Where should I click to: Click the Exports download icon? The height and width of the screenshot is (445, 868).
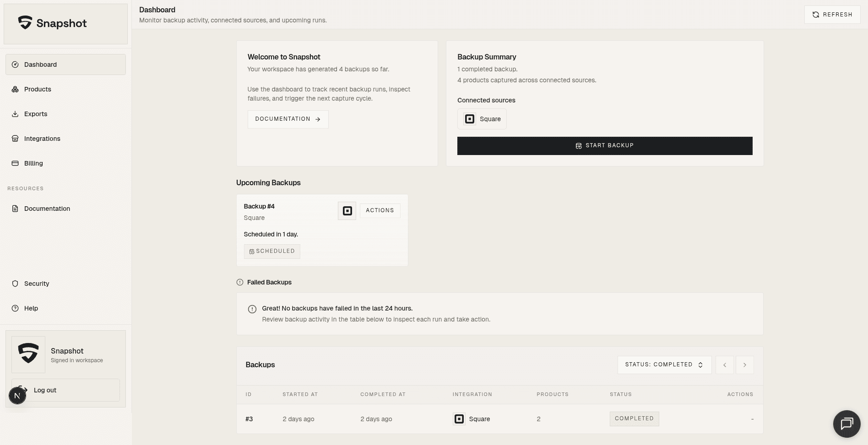point(15,114)
